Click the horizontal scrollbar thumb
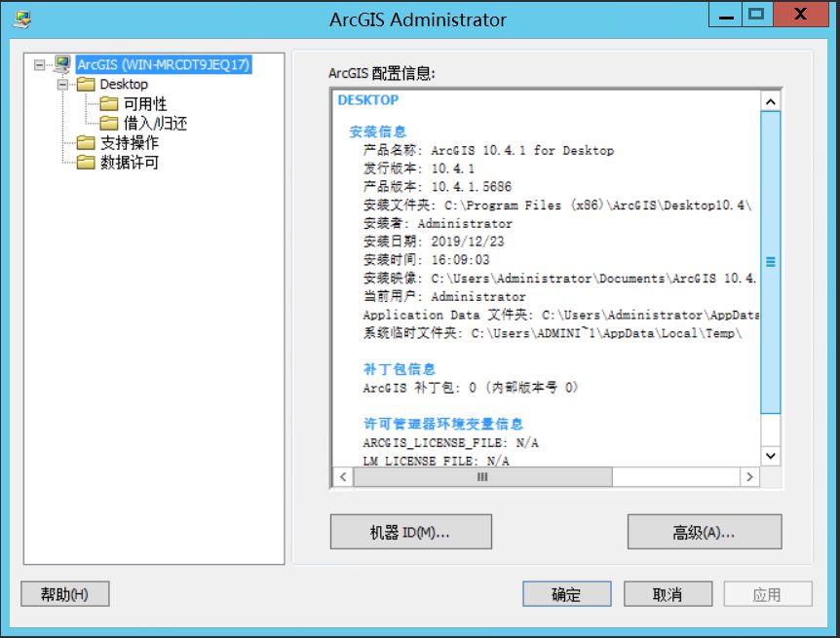840x638 pixels. pos(482,476)
